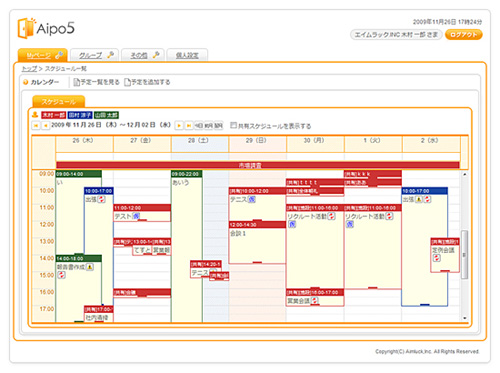This screenshot has width=500, height=373.
Task: Switch to weekly view button
Action: click(208, 126)
